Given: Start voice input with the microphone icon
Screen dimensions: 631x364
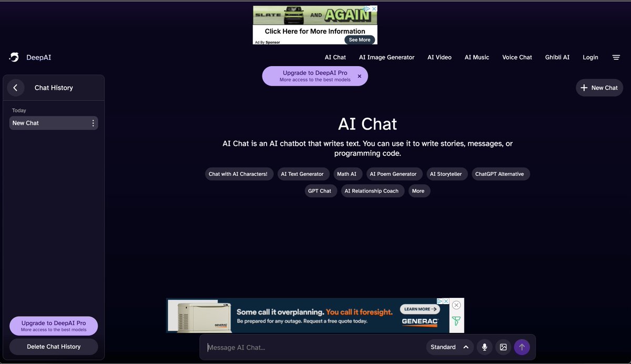Looking at the screenshot, I should click(x=485, y=347).
